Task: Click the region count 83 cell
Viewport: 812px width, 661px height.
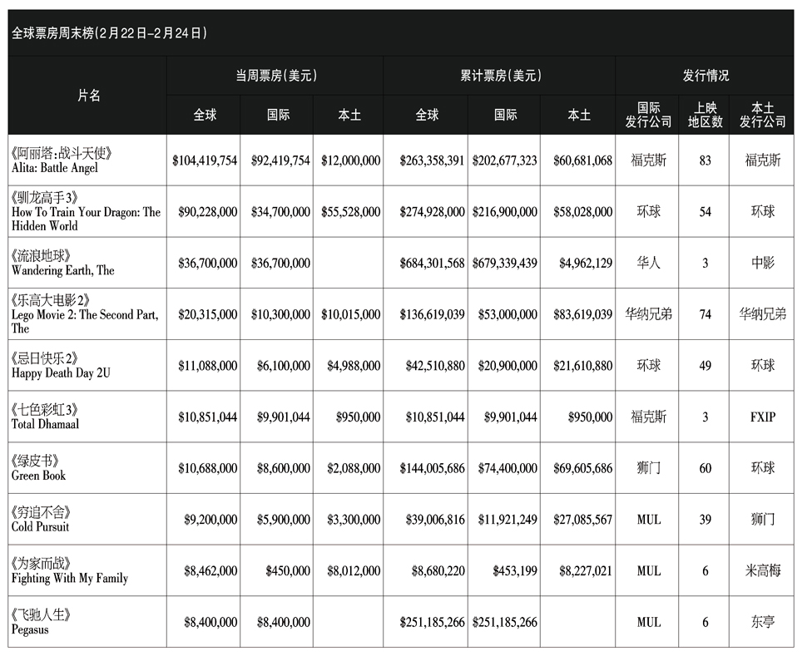Action: point(706,160)
